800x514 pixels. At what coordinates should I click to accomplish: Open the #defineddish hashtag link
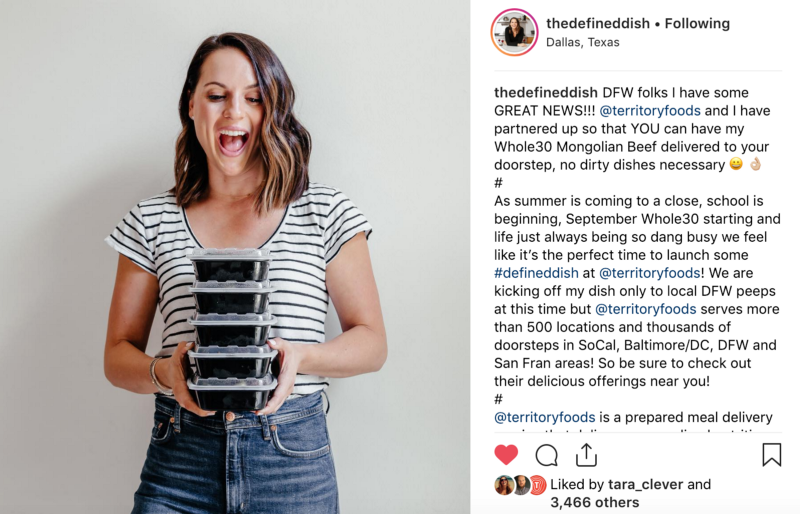pyautogui.click(x=536, y=273)
